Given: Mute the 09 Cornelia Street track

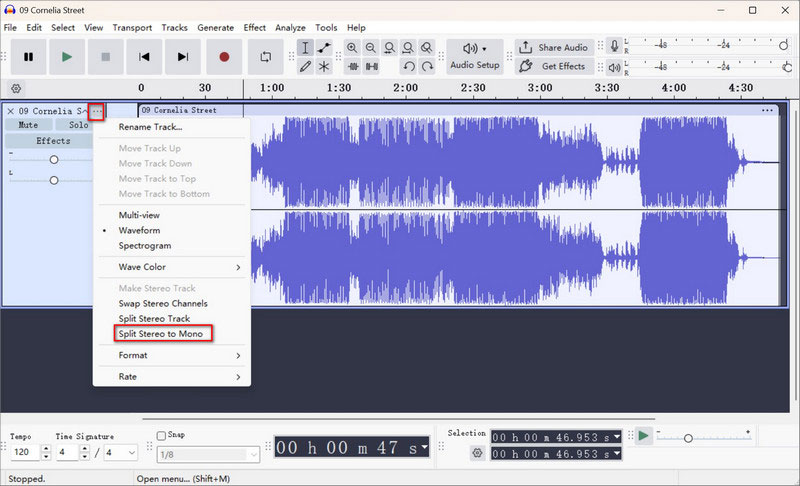Looking at the screenshot, I should click(28, 125).
